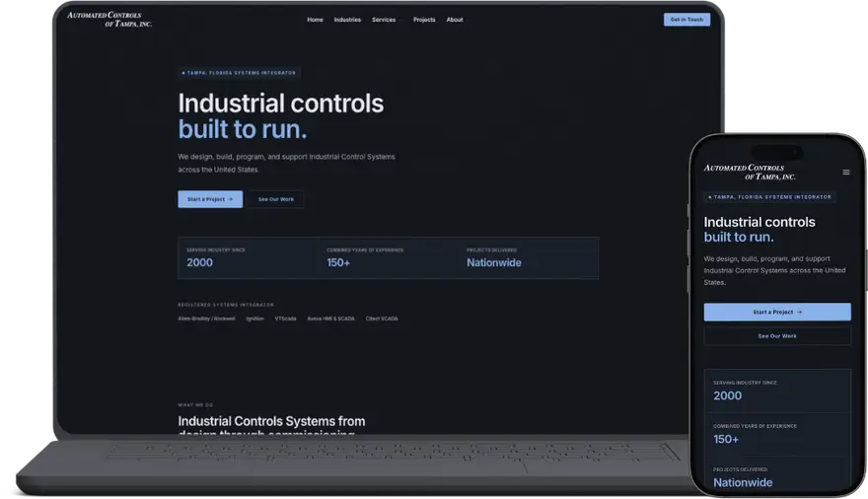Tap the 2000 stat on the phone

coord(727,395)
